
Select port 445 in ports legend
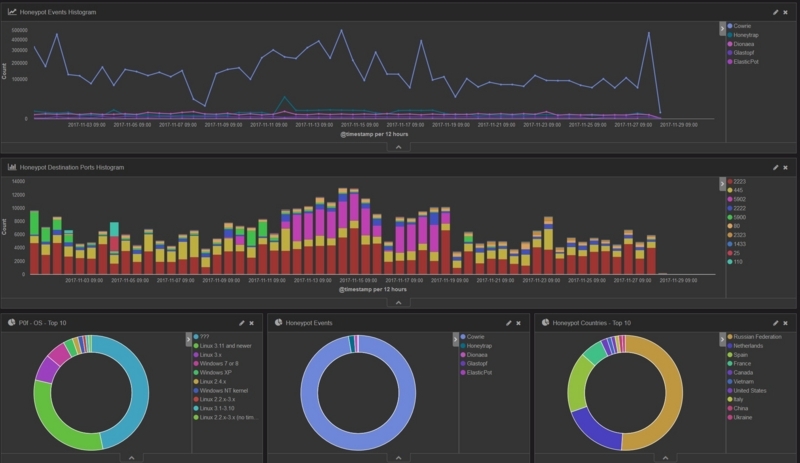pos(738,190)
